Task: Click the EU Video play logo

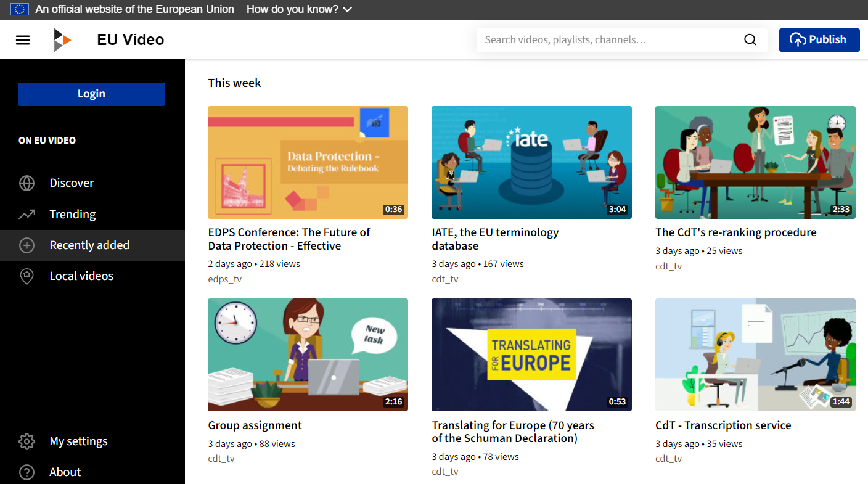Action: (62, 40)
